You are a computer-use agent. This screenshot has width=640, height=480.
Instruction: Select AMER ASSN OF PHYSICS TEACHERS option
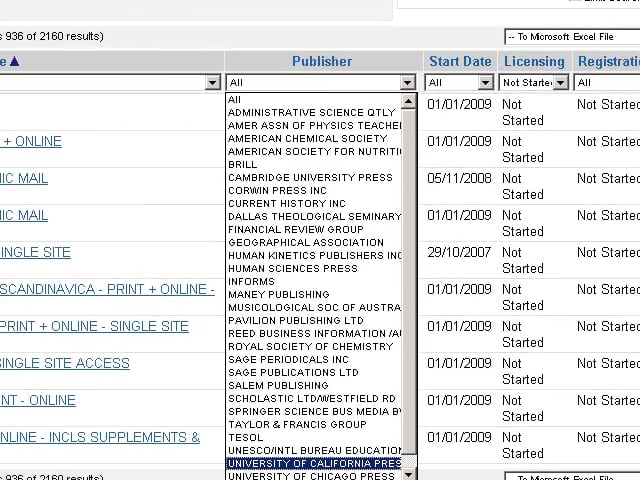click(x=315, y=126)
